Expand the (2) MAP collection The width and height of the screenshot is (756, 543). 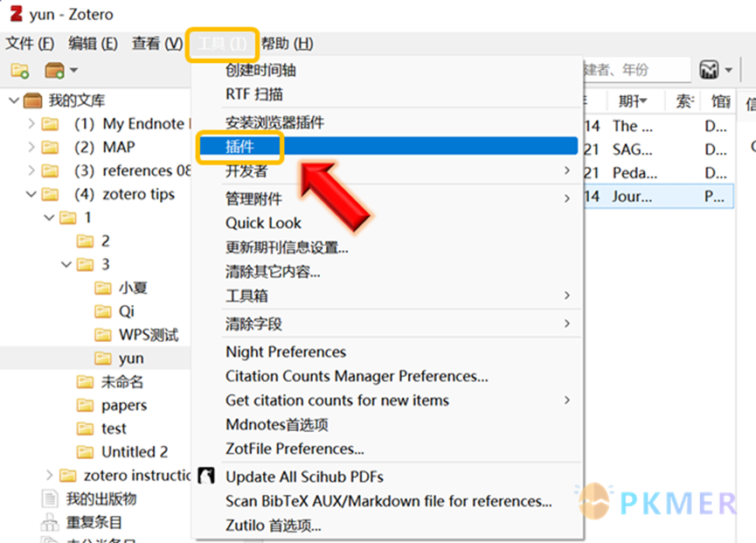point(31,147)
